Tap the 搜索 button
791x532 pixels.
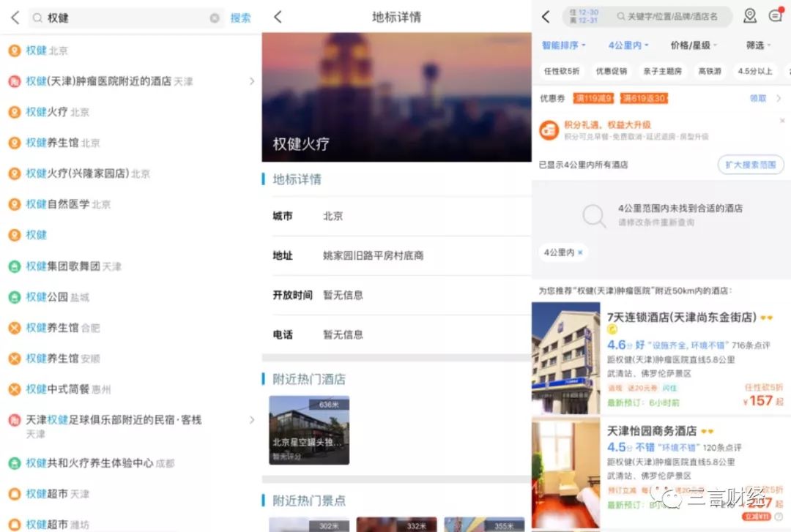(x=241, y=18)
